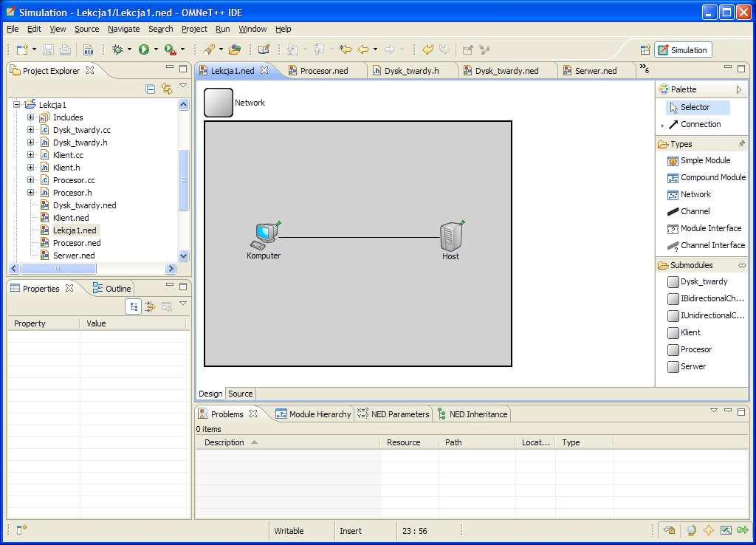Go back with yellow left arrow
The image size is (756, 545).
coord(363,49)
